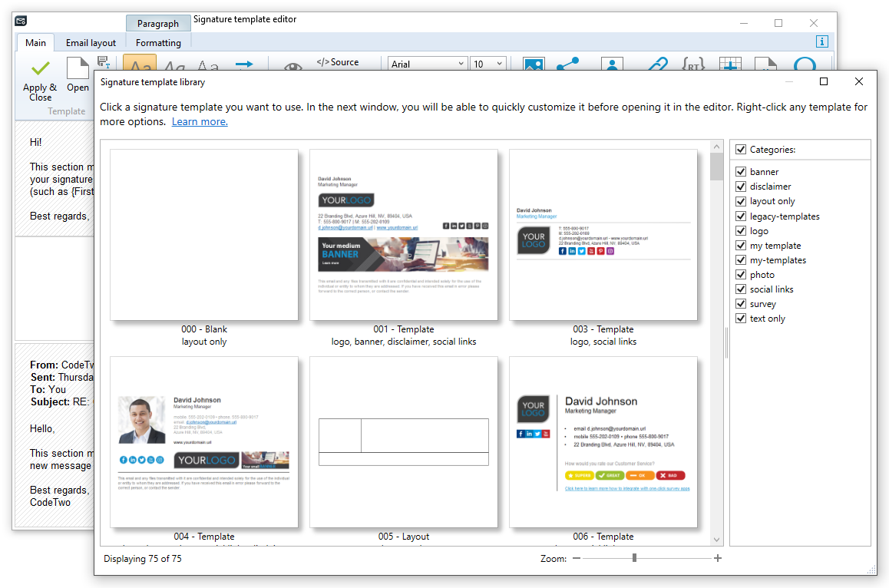
Task: Click the small save-template icon beside Open
Action: pos(104,61)
